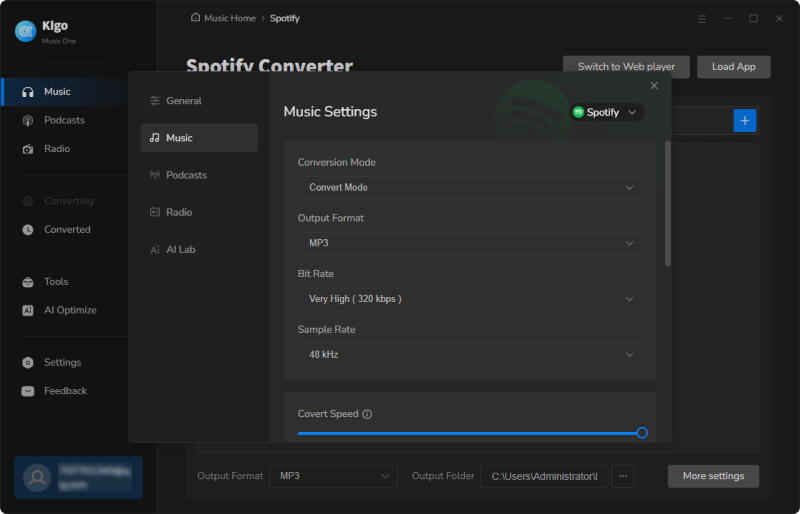800x514 pixels.
Task: Click the Covert Speed slider handle
Action: click(642, 433)
